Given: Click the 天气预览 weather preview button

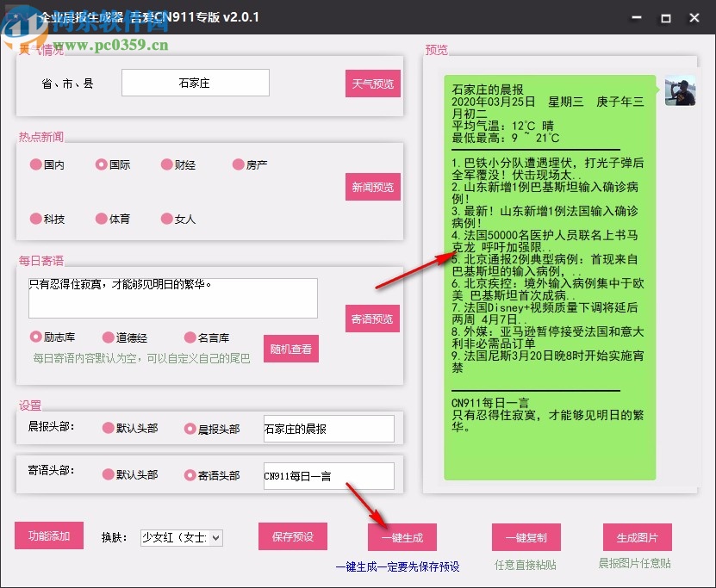Looking at the screenshot, I should tap(372, 83).
